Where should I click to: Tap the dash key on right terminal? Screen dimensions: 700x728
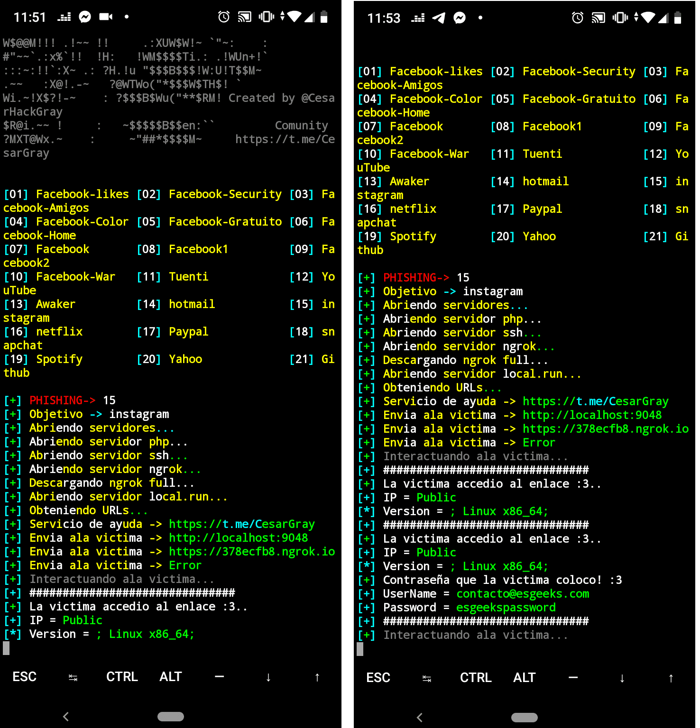[573, 678]
